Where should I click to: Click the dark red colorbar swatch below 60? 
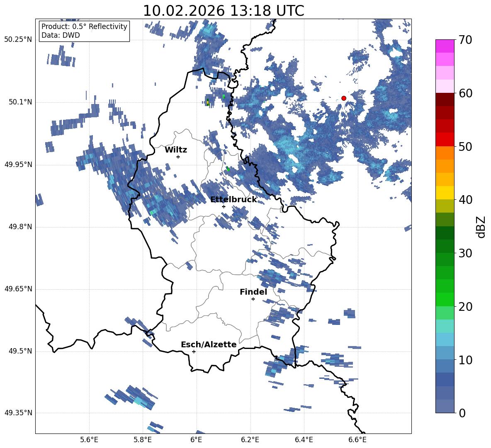tap(445, 99)
